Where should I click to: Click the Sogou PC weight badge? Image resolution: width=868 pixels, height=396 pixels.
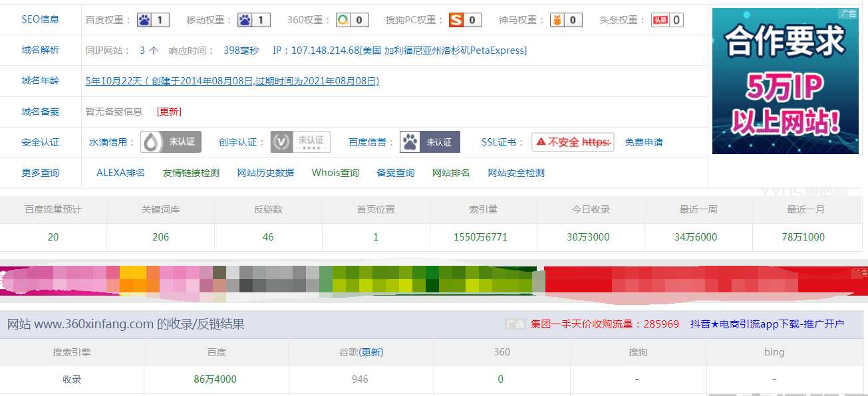click(465, 20)
